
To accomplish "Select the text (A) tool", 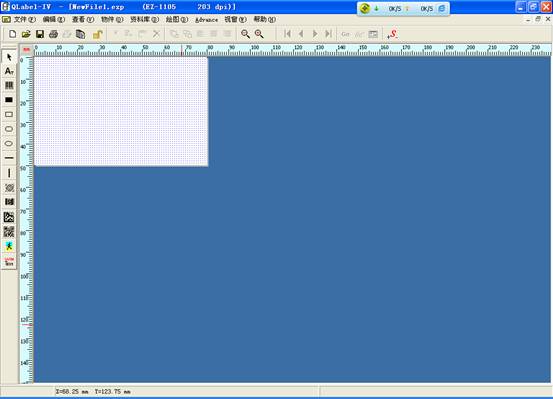I will [x=9, y=71].
